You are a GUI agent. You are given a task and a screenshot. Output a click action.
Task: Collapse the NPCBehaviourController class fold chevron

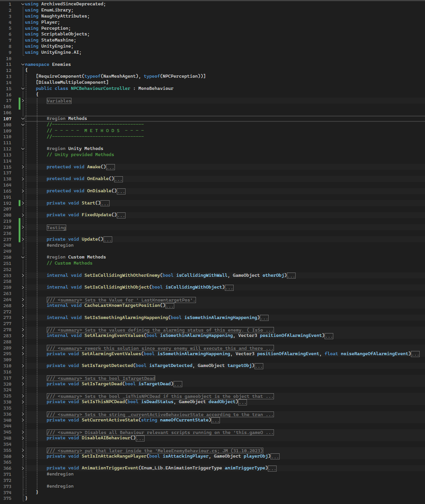coord(23,88)
